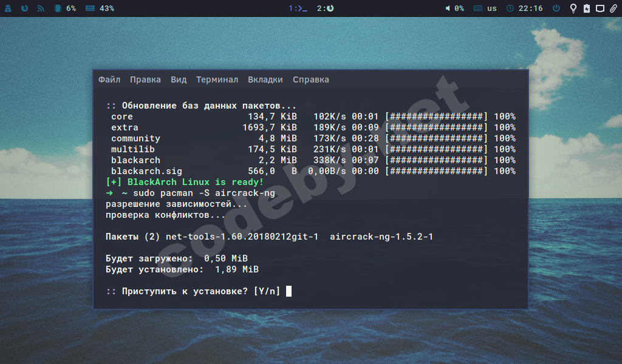Viewport: 622px width, 364px height.
Task: Click 'Приступить к установке?' prompt text
Action: 185,291
